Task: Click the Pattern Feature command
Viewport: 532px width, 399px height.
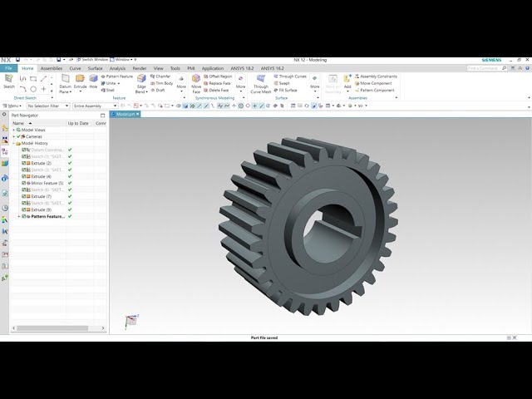Action: (116, 76)
